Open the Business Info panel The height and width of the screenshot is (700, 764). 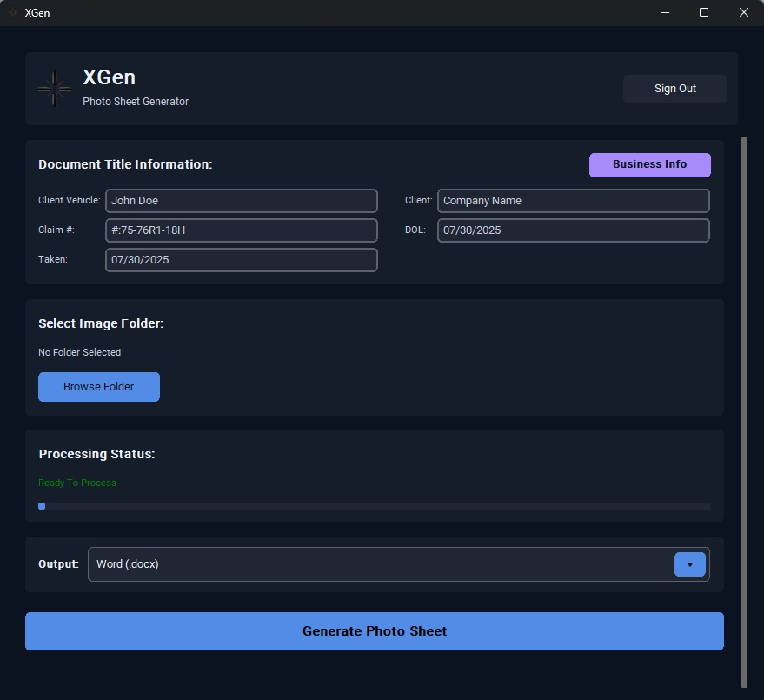tap(649, 164)
